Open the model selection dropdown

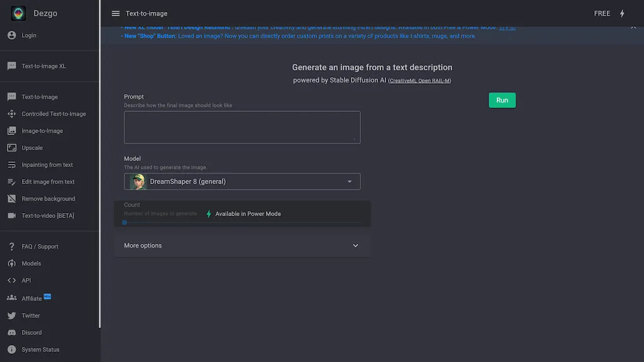point(242,181)
